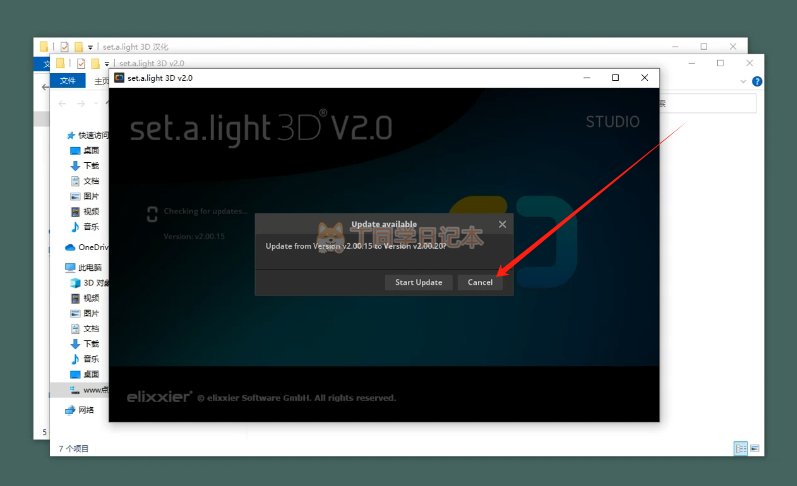Select the highlighted www drive entry in the navigation pane
The image size is (797, 486).
point(80,390)
